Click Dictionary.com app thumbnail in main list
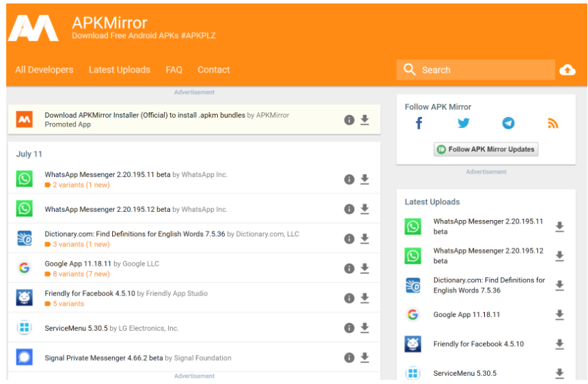The image size is (588, 384). (24, 239)
